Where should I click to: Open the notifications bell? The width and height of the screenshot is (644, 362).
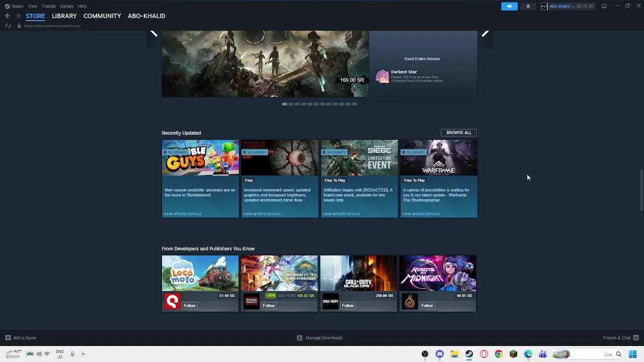[528, 6]
